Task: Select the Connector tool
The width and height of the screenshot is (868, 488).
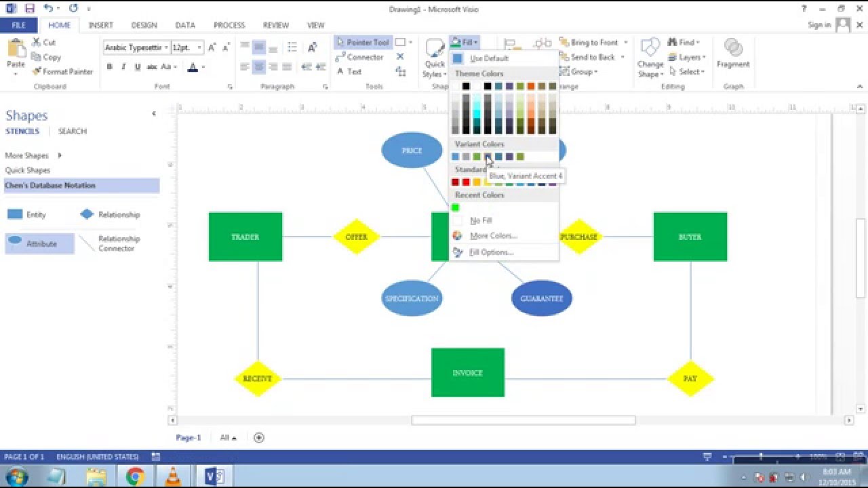Action: coord(359,57)
